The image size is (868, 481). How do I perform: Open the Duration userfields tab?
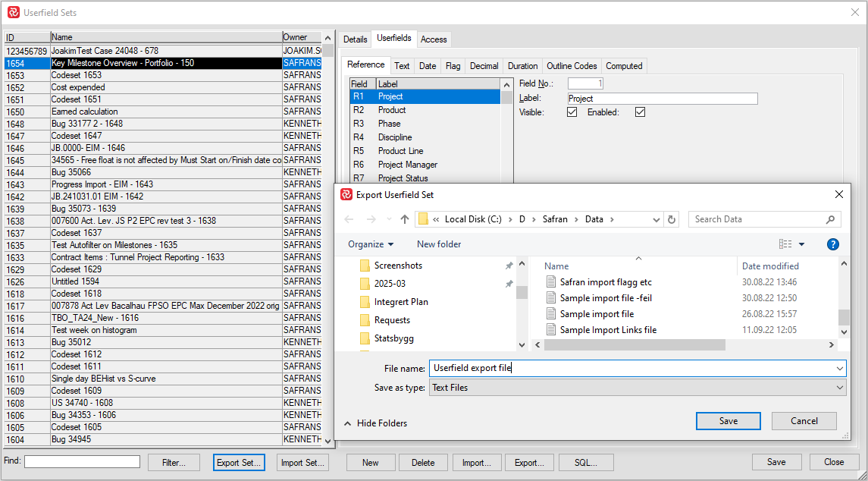point(522,66)
